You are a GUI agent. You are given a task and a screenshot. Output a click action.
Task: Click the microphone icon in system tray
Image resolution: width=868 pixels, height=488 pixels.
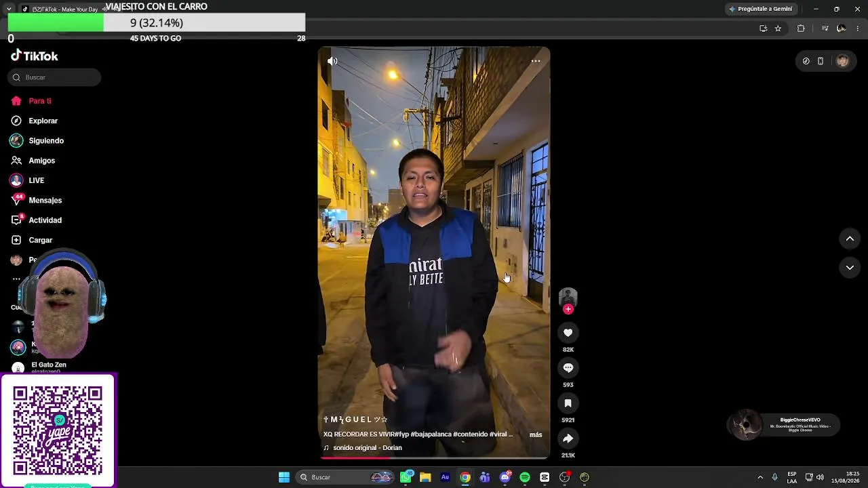(775, 477)
